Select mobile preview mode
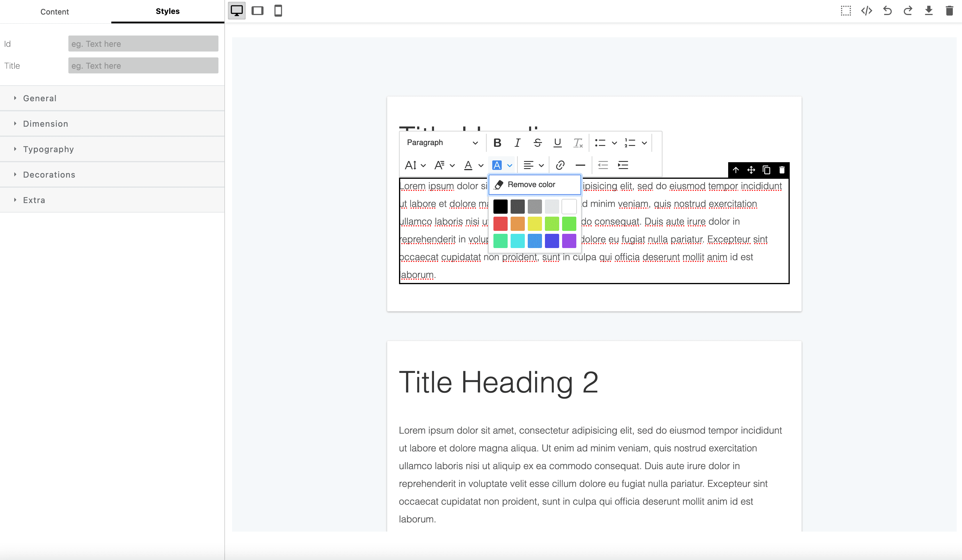Screen dimensions: 962x560 [279, 11]
